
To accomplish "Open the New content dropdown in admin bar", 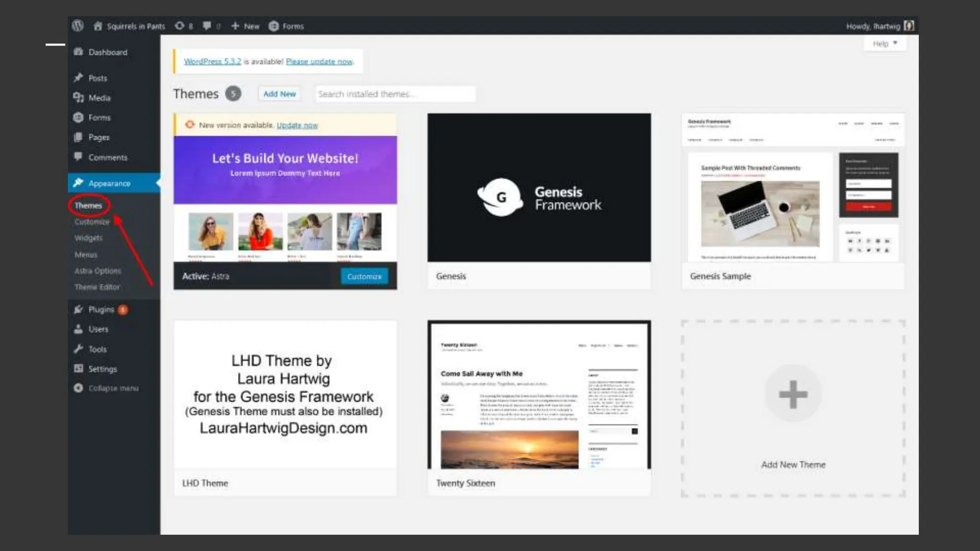I will click(246, 26).
